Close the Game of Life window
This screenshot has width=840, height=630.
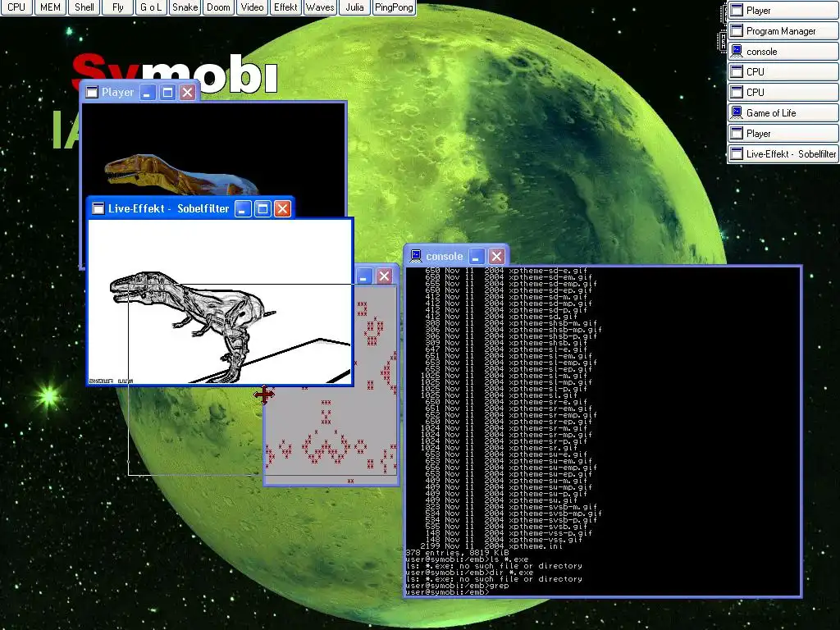384,276
